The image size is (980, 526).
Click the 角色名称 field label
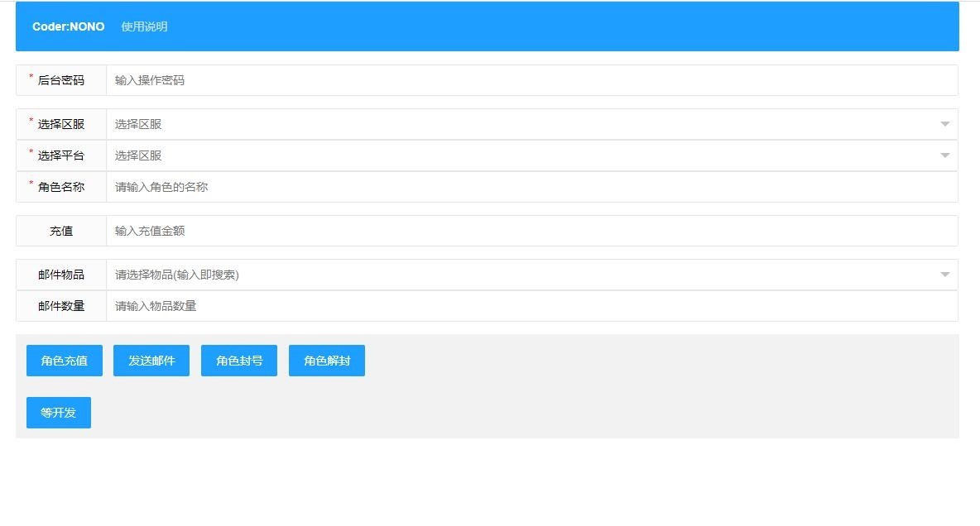pyautogui.click(x=61, y=187)
